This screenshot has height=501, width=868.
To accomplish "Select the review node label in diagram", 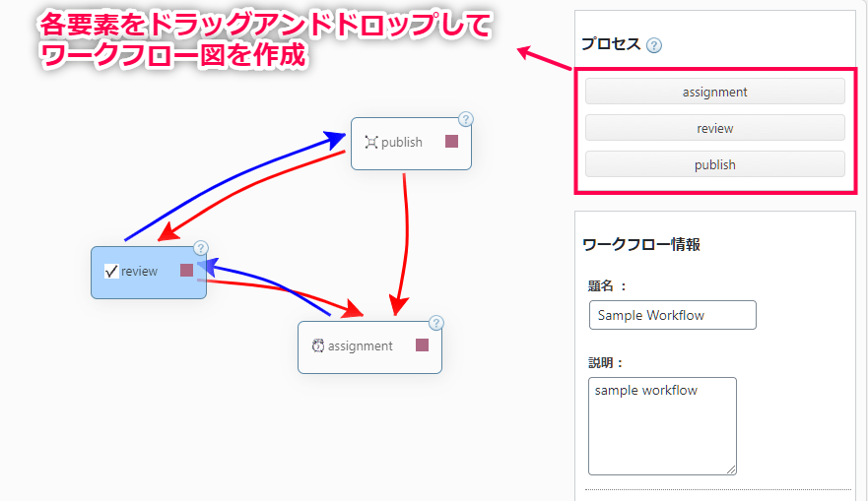I will tap(140, 271).
